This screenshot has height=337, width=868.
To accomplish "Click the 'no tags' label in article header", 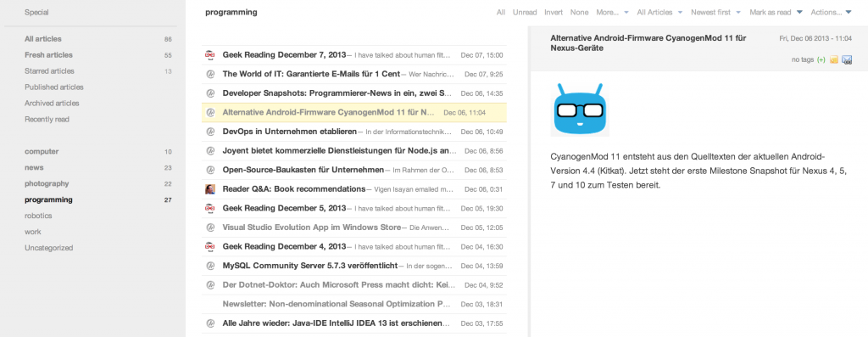I will (803, 60).
